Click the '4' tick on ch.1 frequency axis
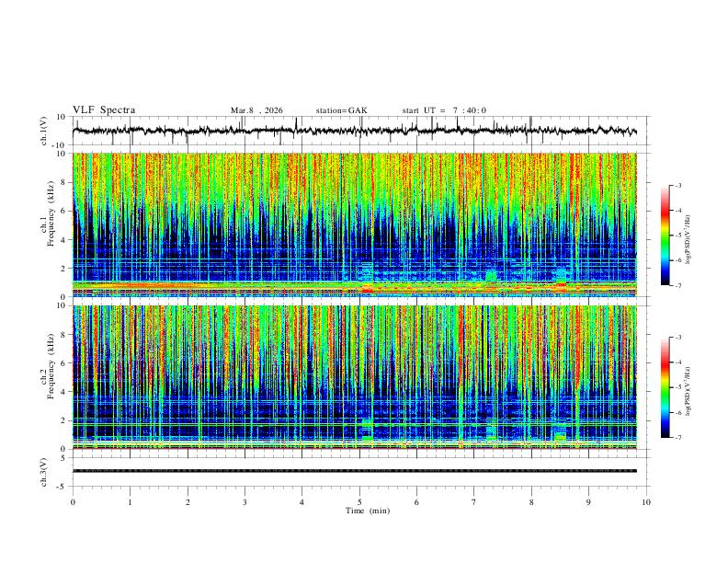The height and width of the screenshot is (563, 728). pyautogui.click(x=64, y=240)
